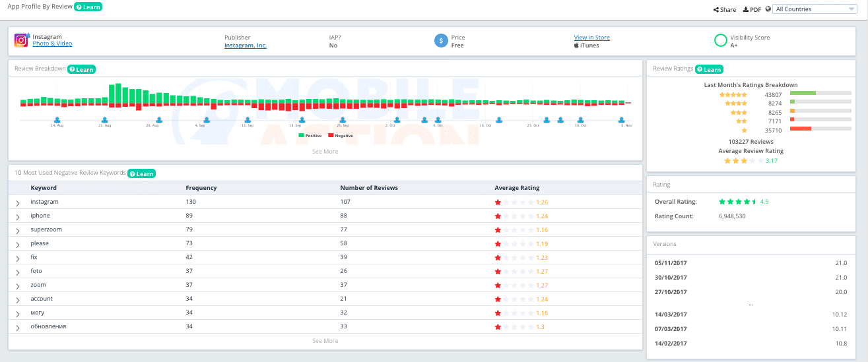Viewport: 868px width, 362px height.
Task: Click Learn next to Review Ratings
Action: pyautogui.click(x=709, y=69)
